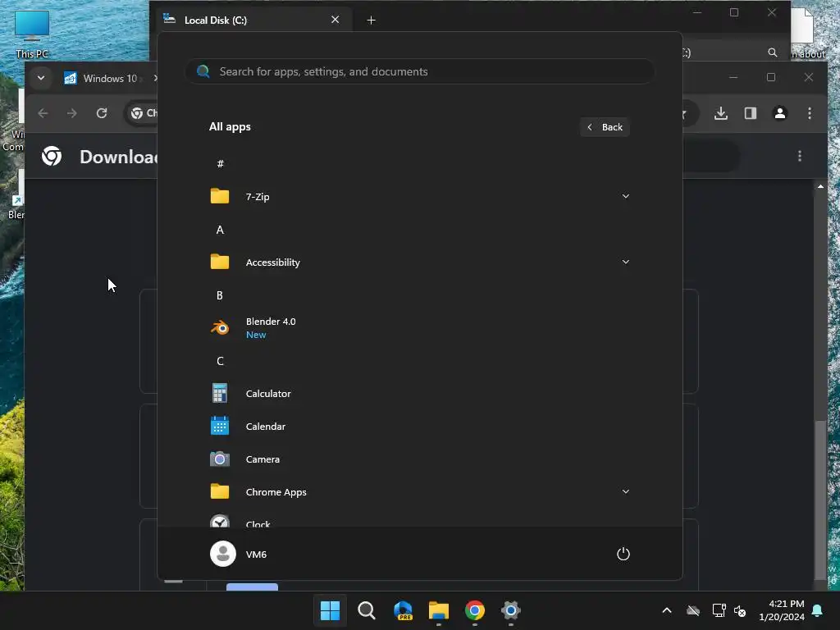Click the A letter header
This screenshot has width=840, height=630.
[220, 230]
